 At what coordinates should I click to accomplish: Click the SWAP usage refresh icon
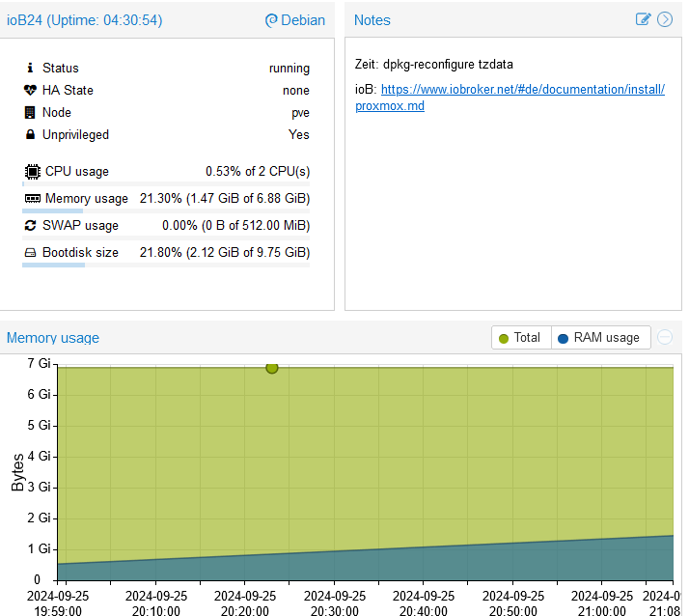30,226
